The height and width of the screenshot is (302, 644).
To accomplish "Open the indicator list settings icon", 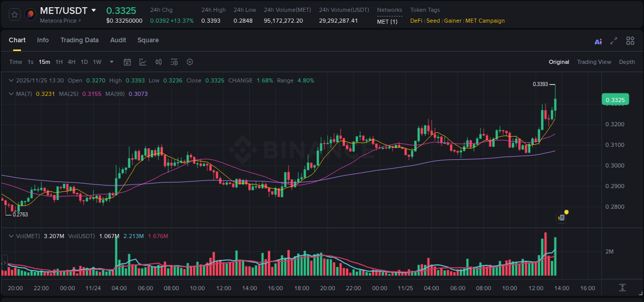I will click(x=174, y=62).
